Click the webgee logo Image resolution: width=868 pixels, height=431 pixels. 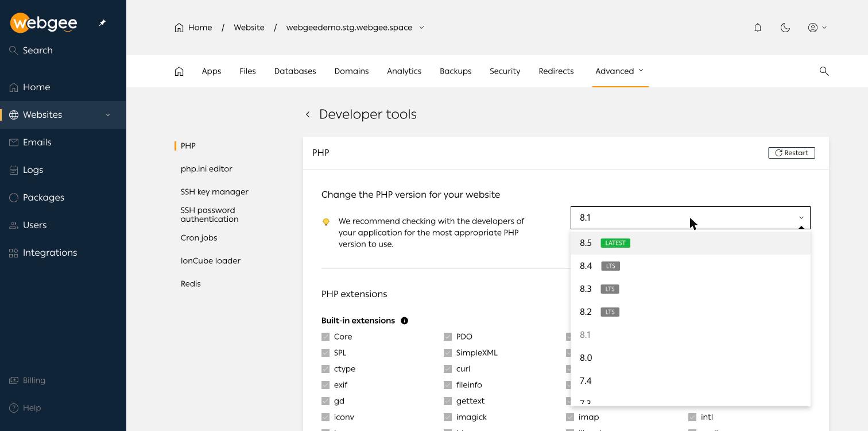44,23
